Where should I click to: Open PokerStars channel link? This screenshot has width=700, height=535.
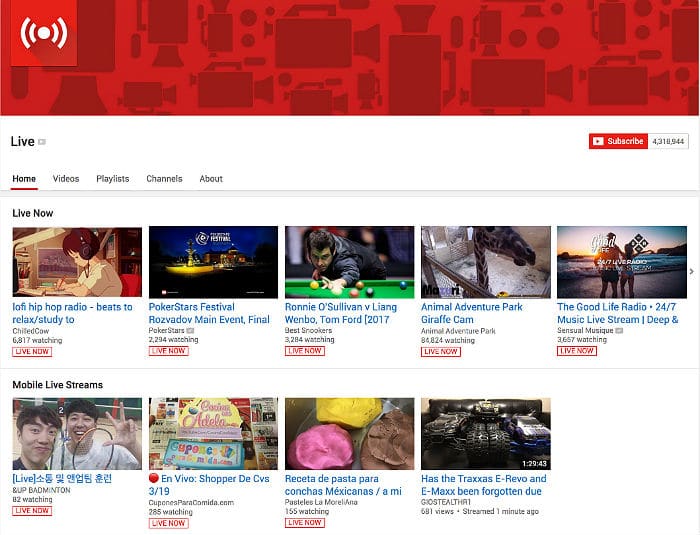pyautogui.click(x=167, y=330)
